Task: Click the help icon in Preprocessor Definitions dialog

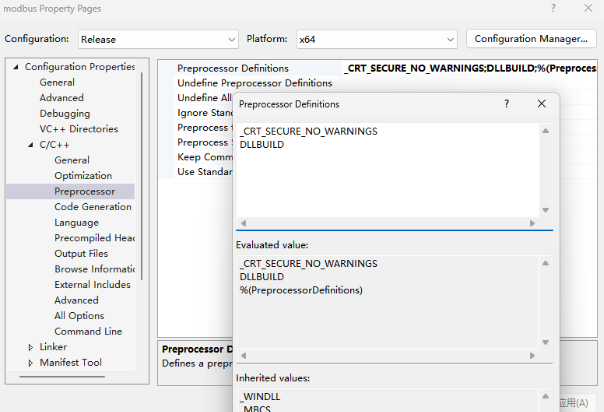Action: pyautogui.click(x=507, y=104)
